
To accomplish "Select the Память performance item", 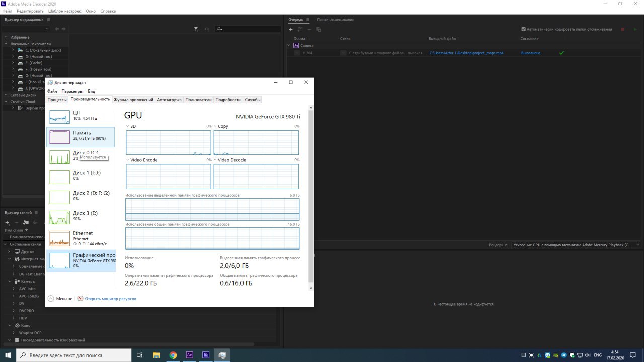I will point(80,137).
